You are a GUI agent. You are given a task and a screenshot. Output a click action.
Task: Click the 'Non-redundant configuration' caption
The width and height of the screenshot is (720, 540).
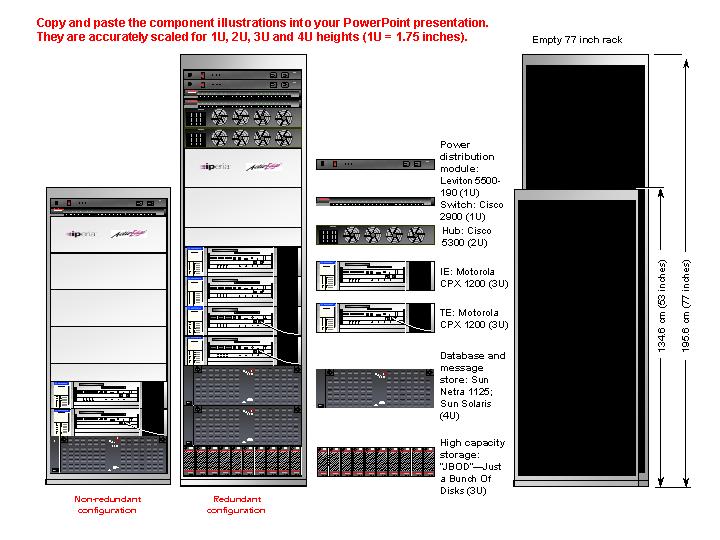pos(107,505)
